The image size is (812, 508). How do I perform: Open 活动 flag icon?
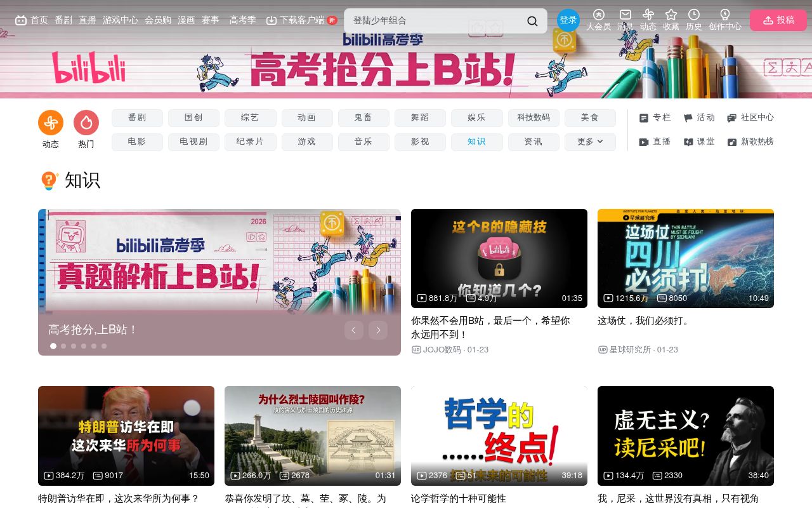pyautogui.click(x=688, y=118)
